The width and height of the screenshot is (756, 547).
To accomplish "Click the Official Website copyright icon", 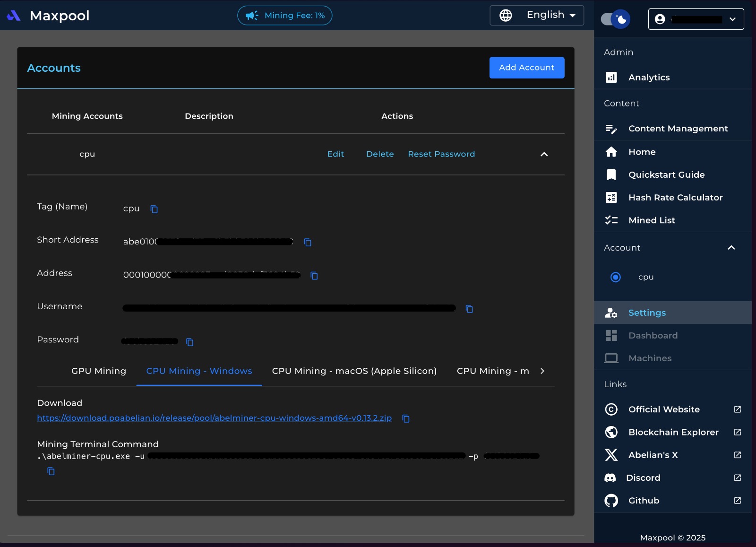I will pyautogui.click(x=611, y=409).
